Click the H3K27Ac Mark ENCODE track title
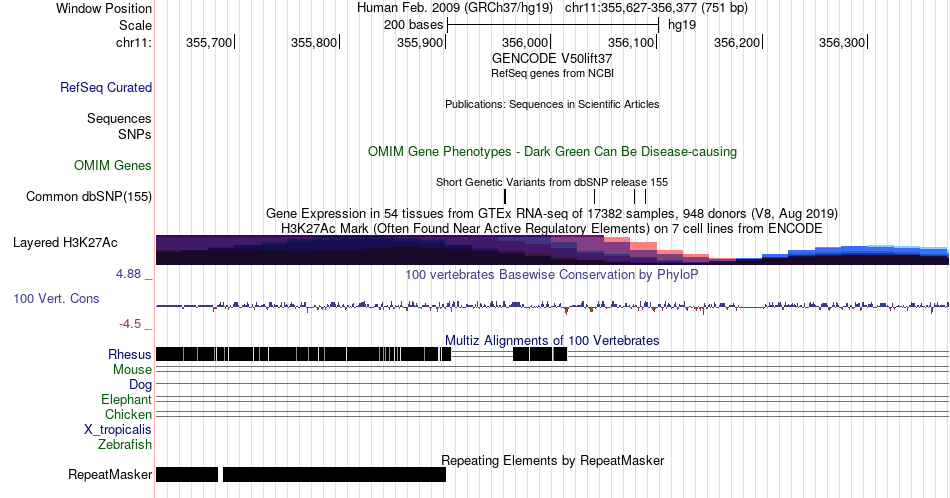The width and height of the screenshot is (950, 498). pyautogui.click(x=552, y=228)
